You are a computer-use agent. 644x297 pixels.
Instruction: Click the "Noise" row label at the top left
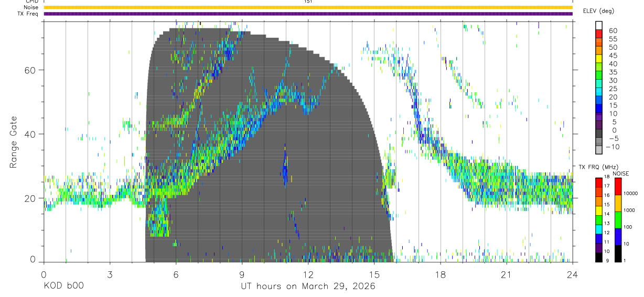(30, 7)
